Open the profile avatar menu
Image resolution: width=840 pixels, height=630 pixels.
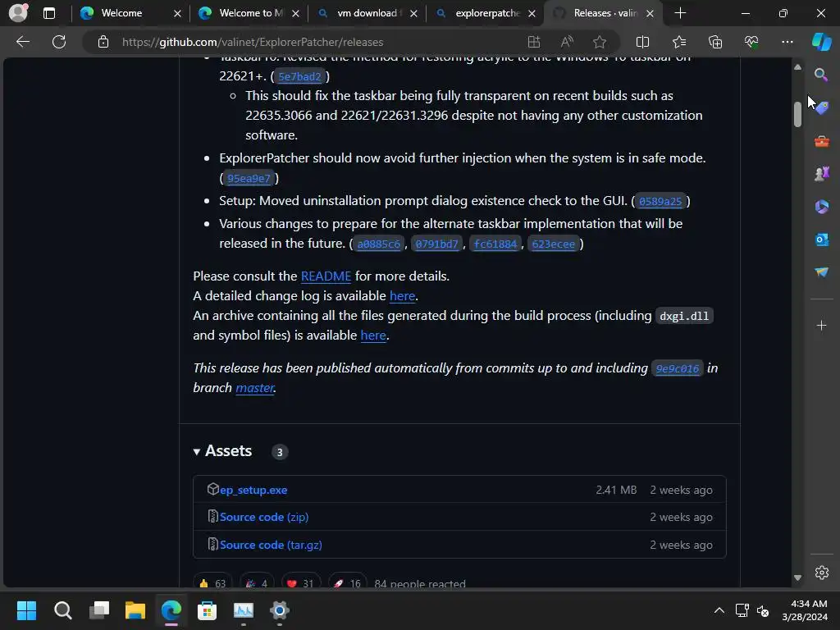(x=18, y=13)
